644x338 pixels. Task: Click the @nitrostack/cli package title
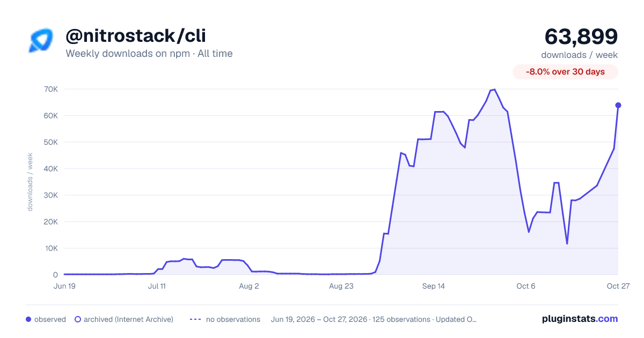136,36
